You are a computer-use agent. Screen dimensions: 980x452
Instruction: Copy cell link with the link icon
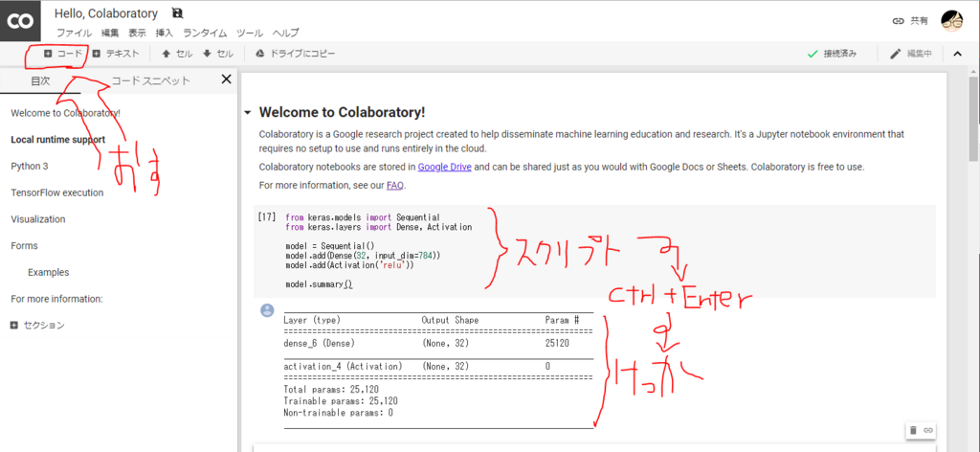(x=928, y=430)
